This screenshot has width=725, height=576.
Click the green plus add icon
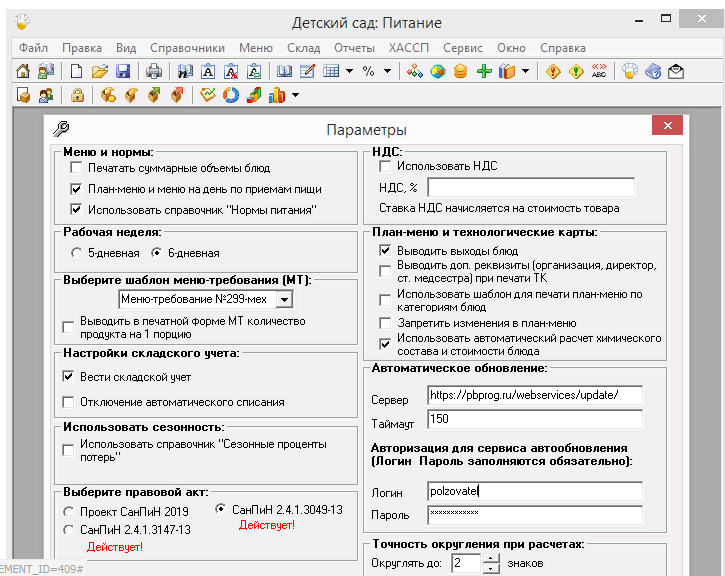coord(484,71)
